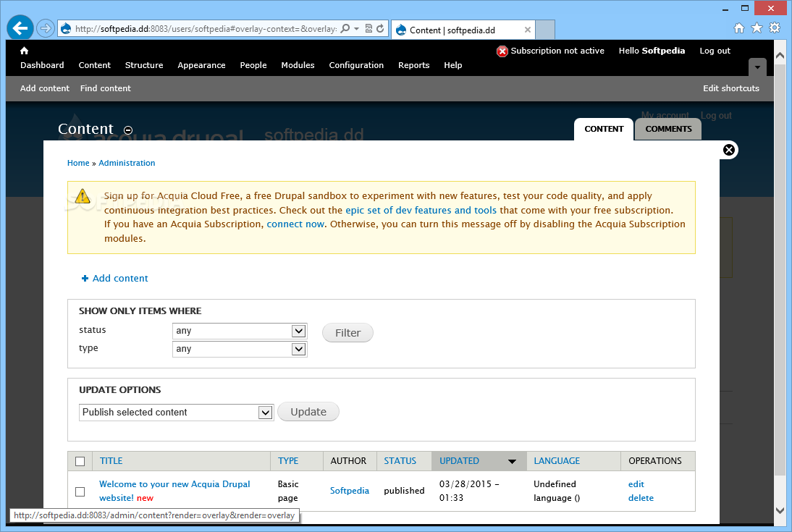Screen dimensions: 792x532
Task: Open browser home page icon
Action: pyautogui.click(x=738, y=28)
